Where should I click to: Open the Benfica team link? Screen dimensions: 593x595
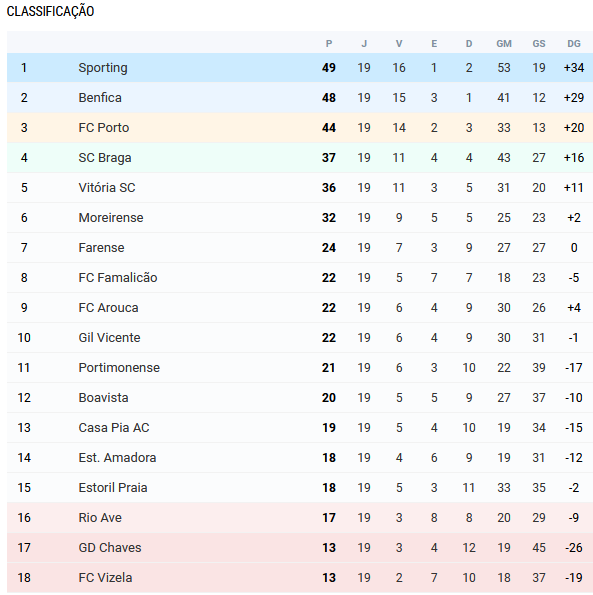pyautogui.click(x=100, y=98)
